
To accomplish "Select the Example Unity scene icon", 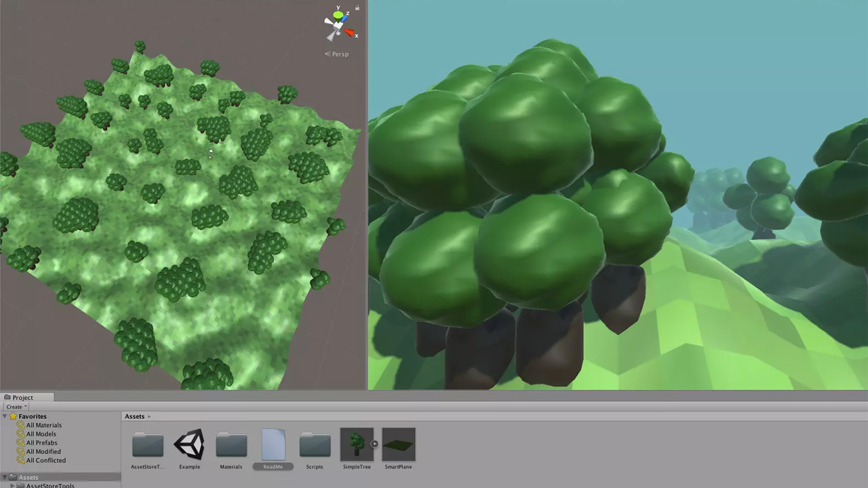I will (189, 445).
